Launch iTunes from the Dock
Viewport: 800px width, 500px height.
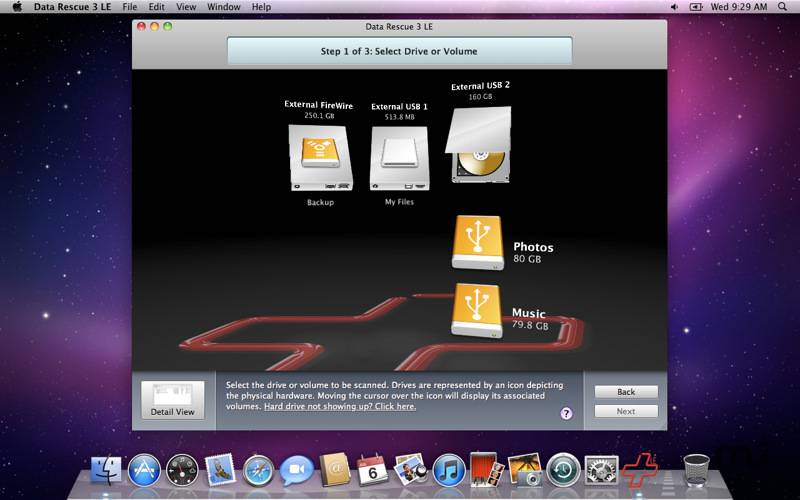pos(449,470)
